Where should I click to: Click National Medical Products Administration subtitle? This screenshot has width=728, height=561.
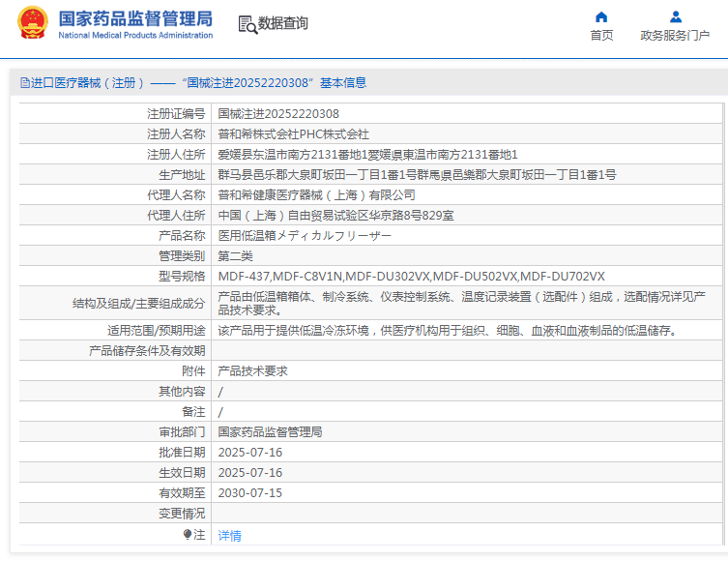(x=135, y=35)
